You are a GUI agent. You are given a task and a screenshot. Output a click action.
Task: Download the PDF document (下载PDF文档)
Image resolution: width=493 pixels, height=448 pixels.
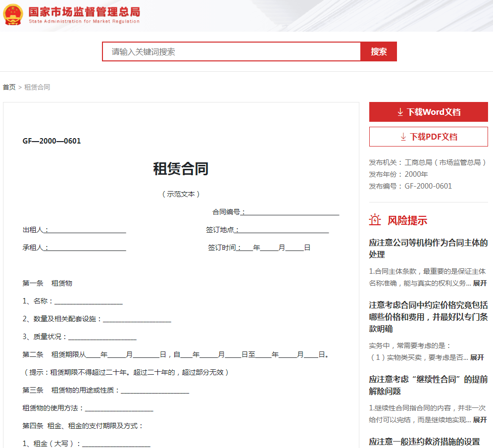[x=428, y=137]
